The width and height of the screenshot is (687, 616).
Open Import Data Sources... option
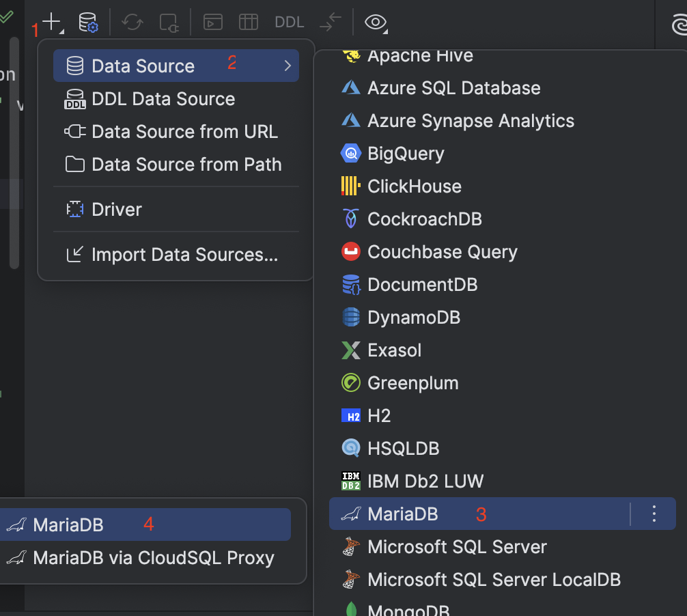184,255
